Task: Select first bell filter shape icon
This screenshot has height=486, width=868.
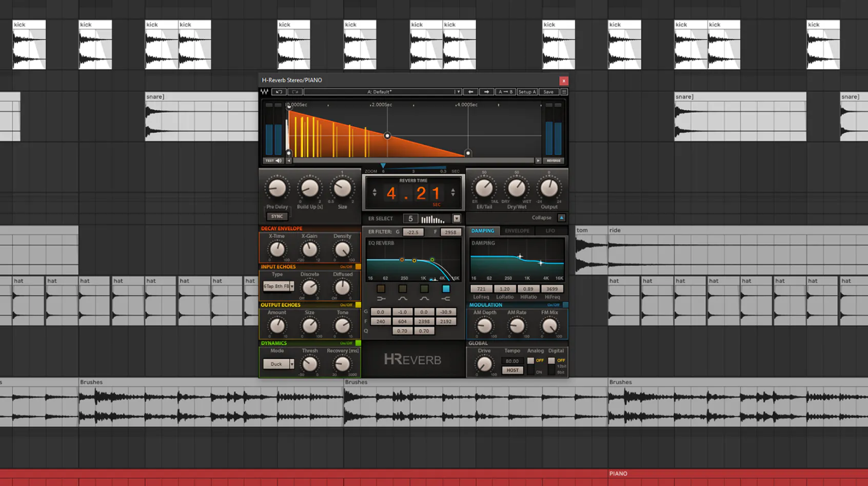Action: pos(403,298)
